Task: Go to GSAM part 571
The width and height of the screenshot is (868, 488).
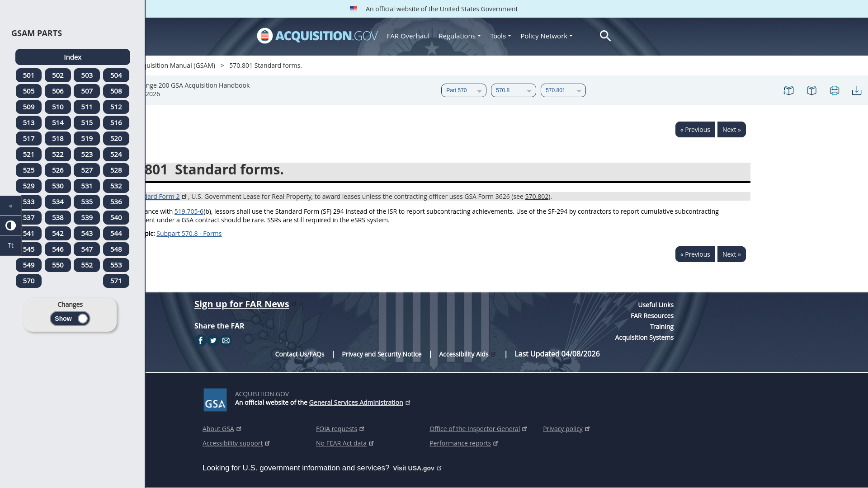Action: [x=116, y=281]
